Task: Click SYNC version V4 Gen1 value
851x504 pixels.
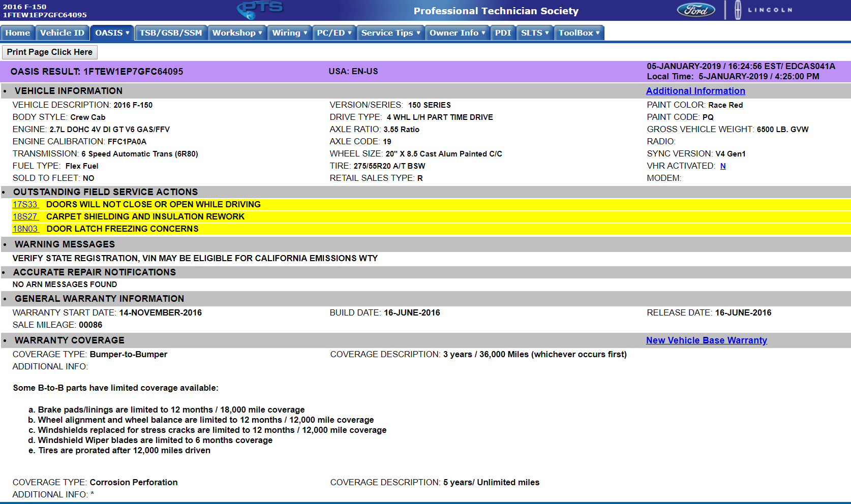Action: pos(731,154)
